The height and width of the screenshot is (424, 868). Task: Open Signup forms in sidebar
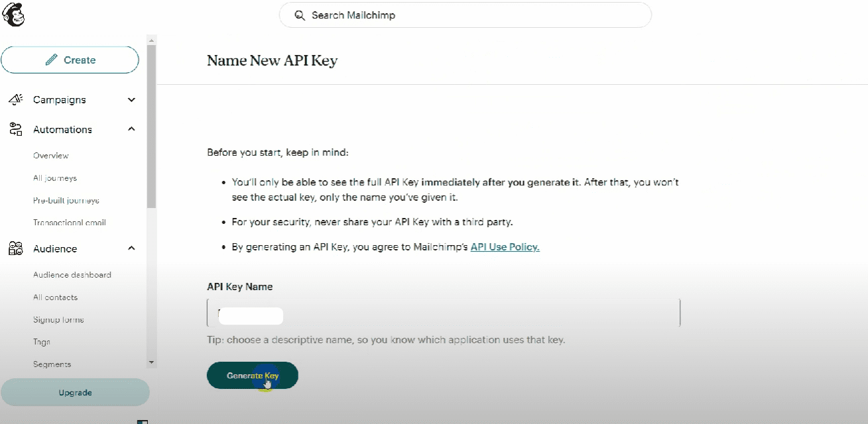[58, 319]
